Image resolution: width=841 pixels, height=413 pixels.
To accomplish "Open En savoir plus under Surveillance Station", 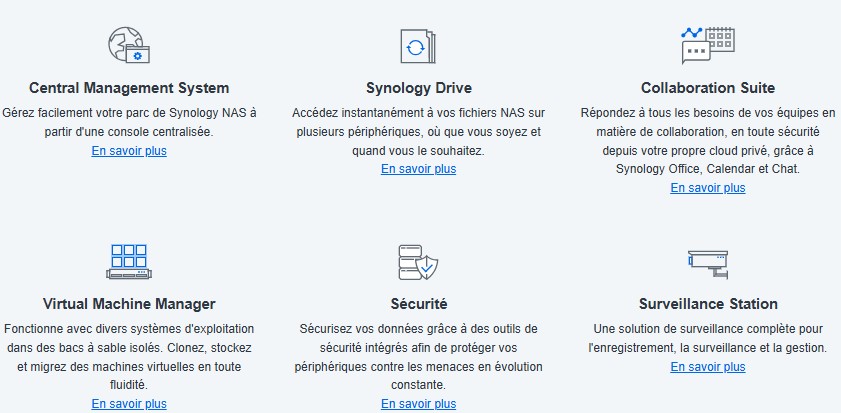I will pos(708,367).
